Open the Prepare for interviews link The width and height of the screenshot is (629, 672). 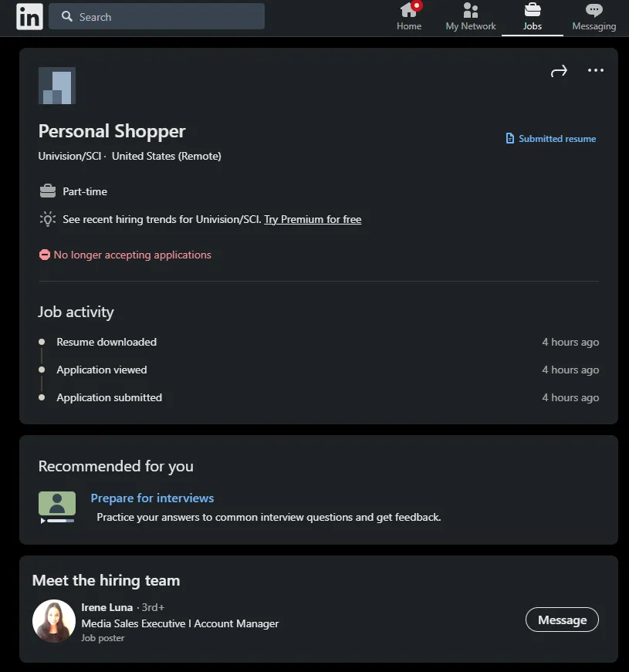pyautogui.click(x=152, y=498)
